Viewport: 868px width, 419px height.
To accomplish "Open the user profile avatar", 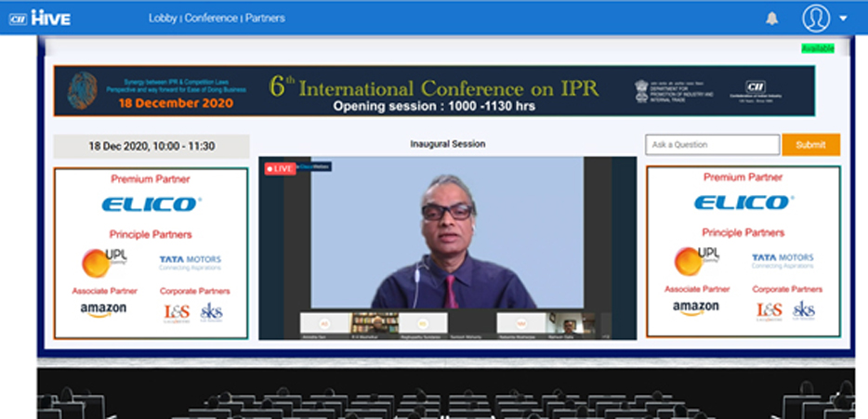I will click(x=816, y=19).
